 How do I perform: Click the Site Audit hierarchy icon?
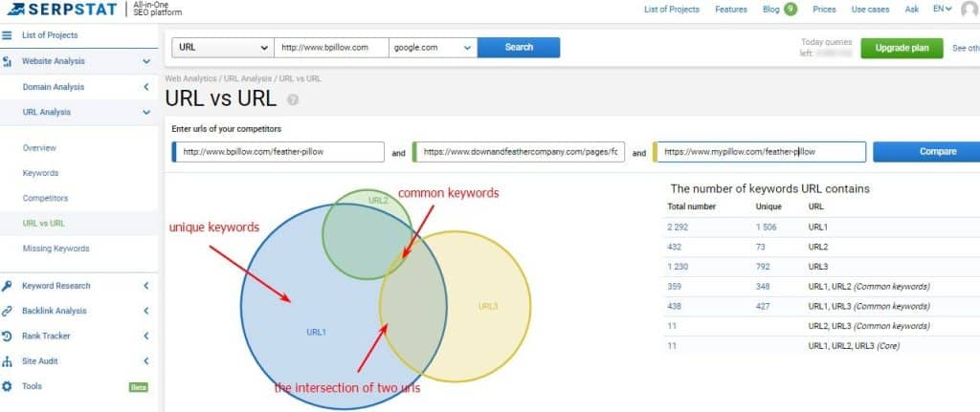[x=8, y=361]
